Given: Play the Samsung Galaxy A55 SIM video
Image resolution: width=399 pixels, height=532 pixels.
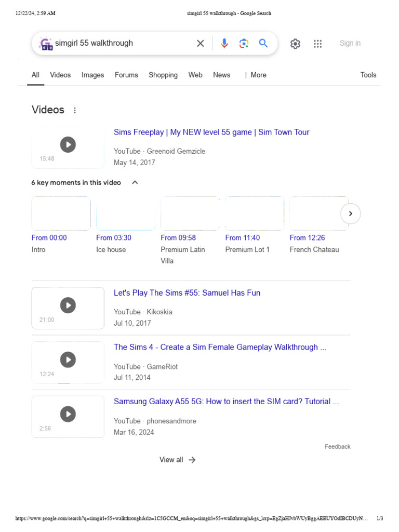Looking at the screenshot, I should coord(68,414).
